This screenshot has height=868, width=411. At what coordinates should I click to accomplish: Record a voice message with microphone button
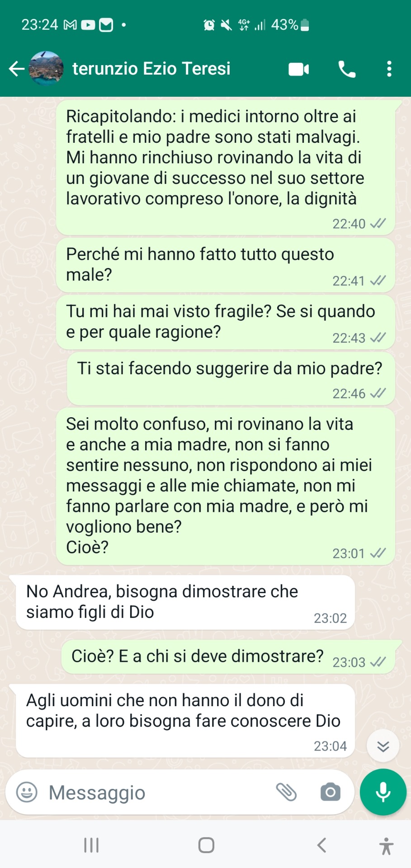pos(383,792)
